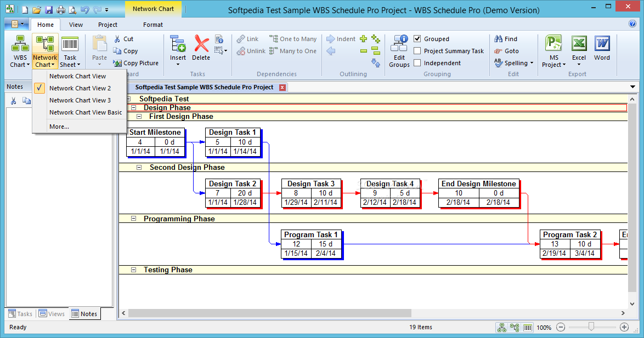Collapse the Softpedia Test group

click(x=128, y=99)
